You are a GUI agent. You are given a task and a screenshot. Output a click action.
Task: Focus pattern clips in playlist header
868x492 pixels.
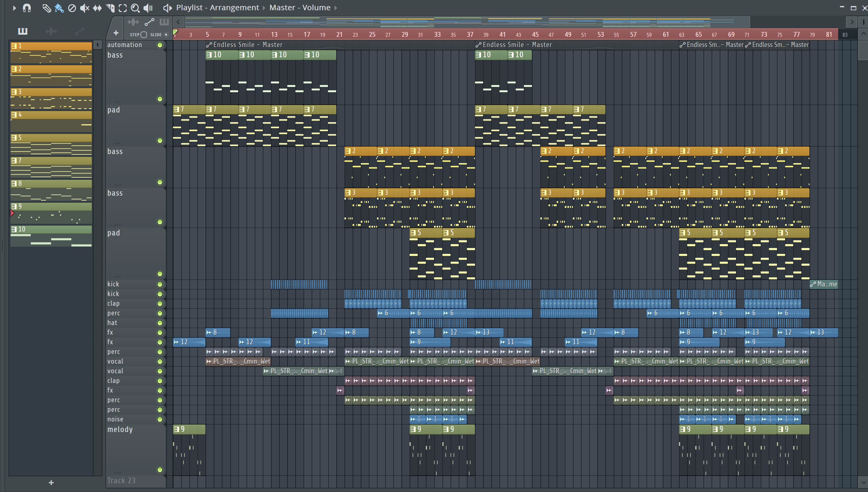[x=164, y=22]
